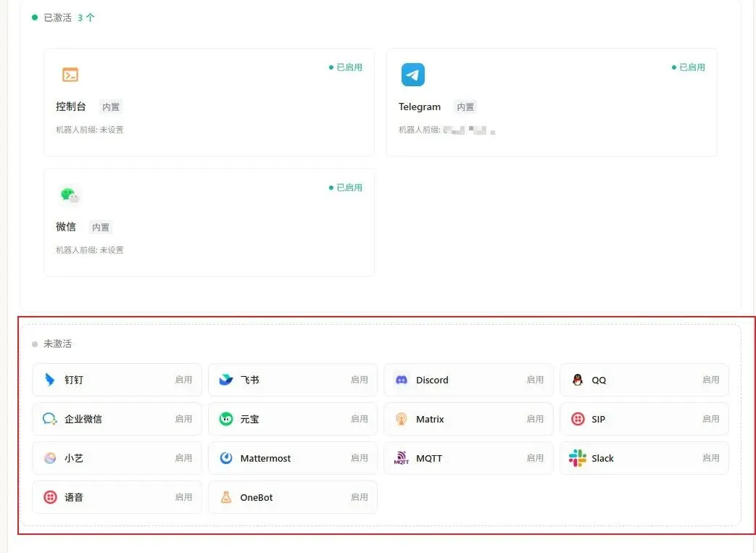The width and height of the screenshot is (756, 553).
Task: Click the 企业微信 icon
Action: pos(50,419)
